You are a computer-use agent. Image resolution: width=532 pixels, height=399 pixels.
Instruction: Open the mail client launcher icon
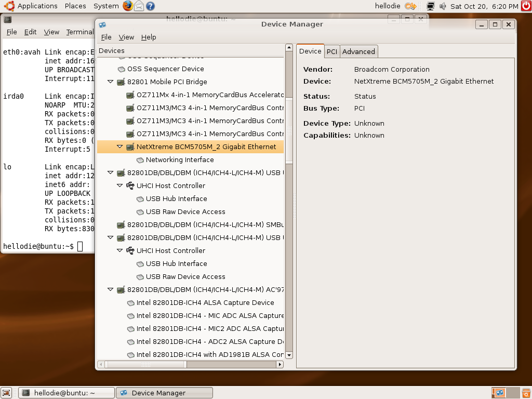139,6
